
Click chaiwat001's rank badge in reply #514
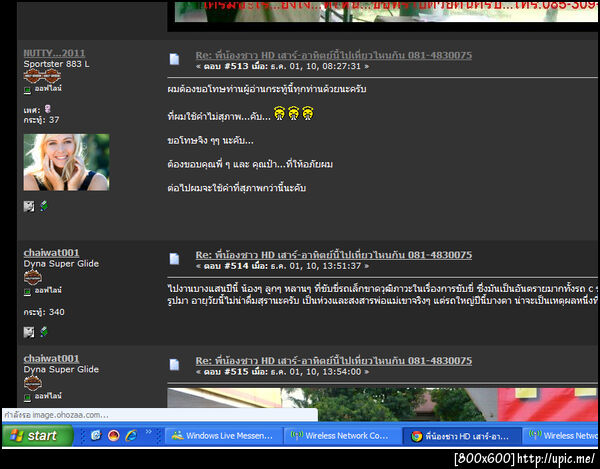(33, 277)
